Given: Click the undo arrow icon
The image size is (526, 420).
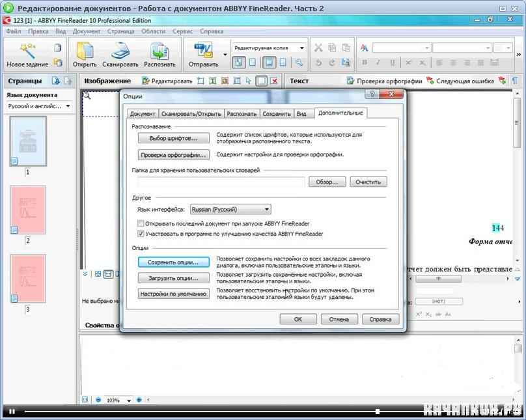Looking at the screenshot, I should (318, 63).
